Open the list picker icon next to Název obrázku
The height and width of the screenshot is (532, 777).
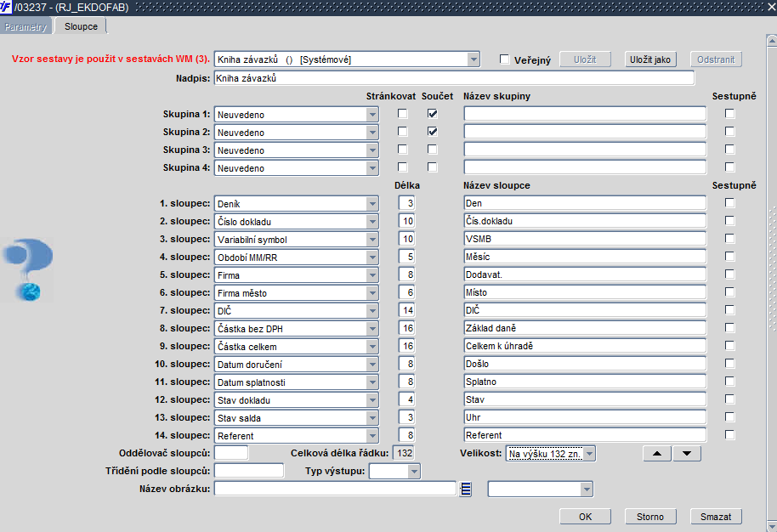[465, 490]
